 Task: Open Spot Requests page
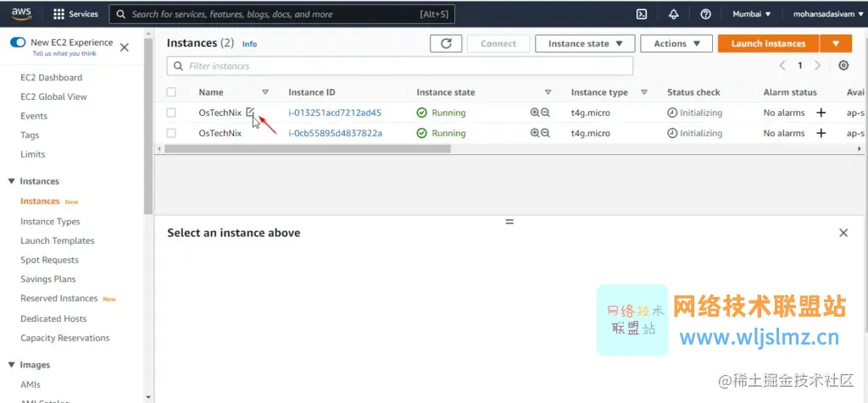(x=50, y=261)
